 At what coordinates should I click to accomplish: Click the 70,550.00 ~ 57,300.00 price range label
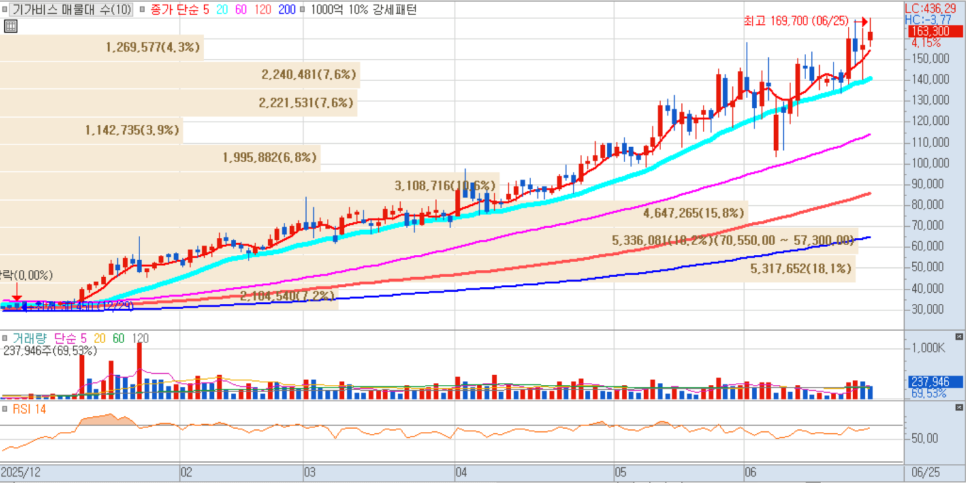coord(786,241)
